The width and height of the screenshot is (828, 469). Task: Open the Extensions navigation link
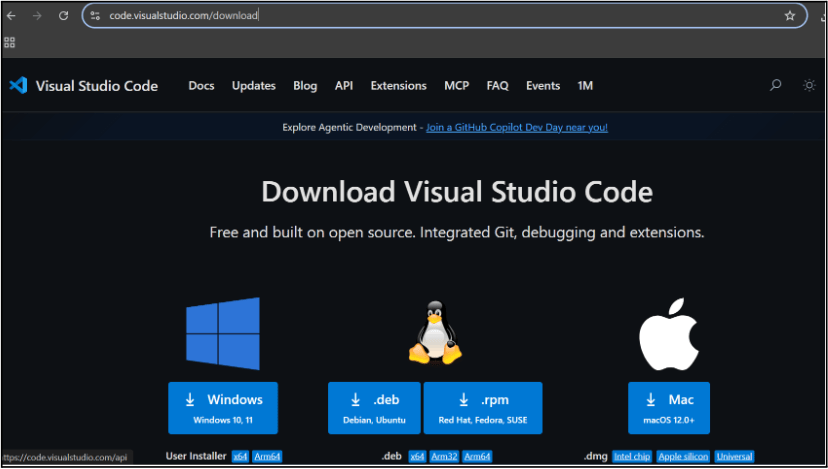(399, 86)
